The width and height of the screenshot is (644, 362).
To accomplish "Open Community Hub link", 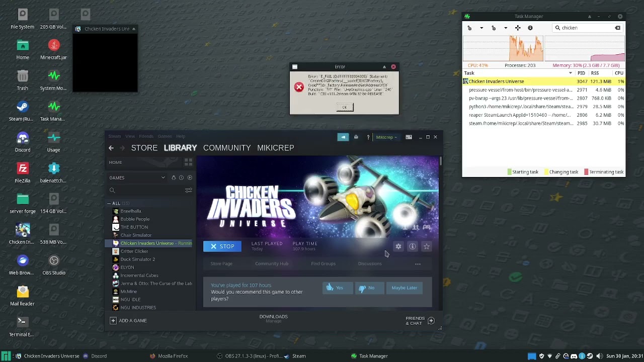I will coord(272,263).
